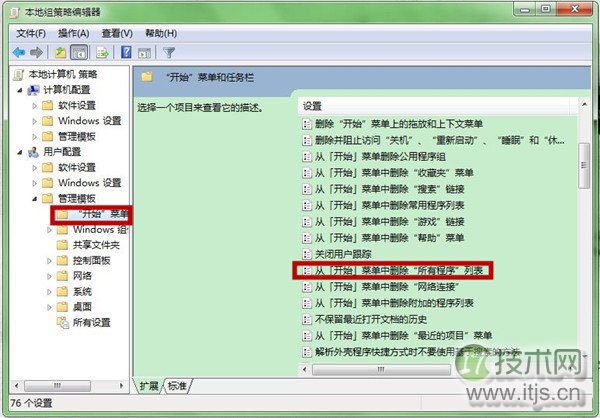Expand the 网络 folder in tree
Viewport: 600px width, 418px height.
pos(49,276)
